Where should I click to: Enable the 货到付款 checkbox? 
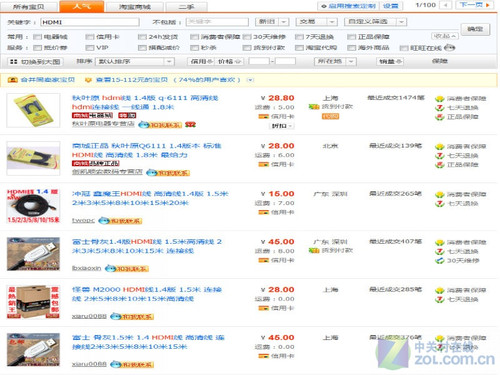point(247,48)
